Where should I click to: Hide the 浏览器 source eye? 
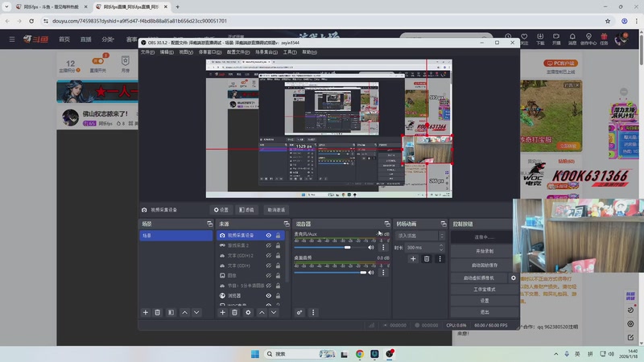click(x=269, y=295)
